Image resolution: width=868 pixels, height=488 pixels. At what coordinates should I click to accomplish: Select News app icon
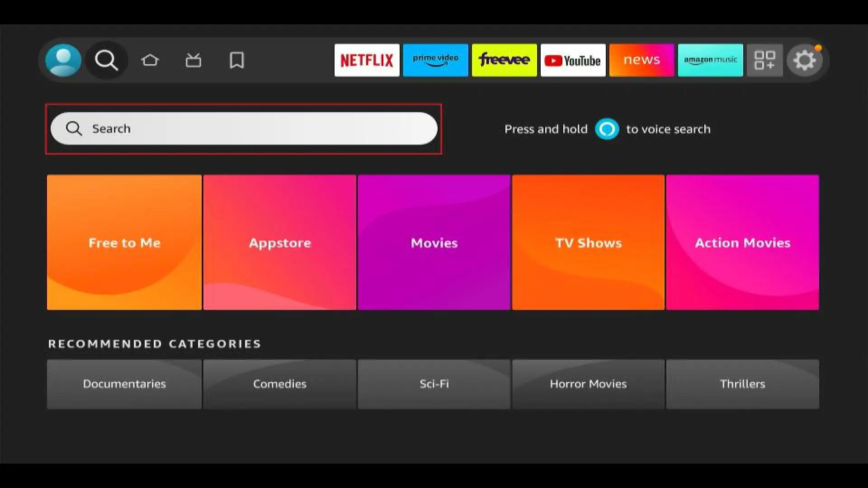pos(642,60)
